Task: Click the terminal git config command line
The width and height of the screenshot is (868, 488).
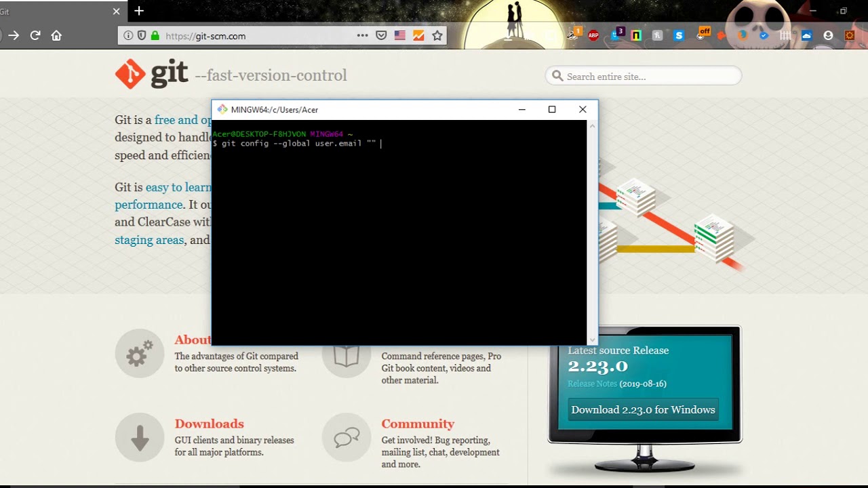Action: (298, 144)
